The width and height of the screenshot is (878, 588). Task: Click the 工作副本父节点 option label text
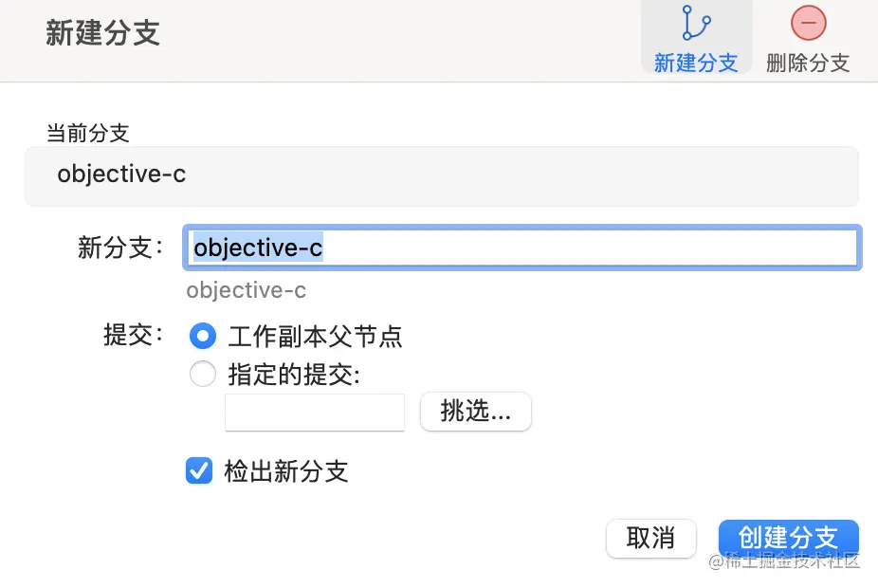coord(315,336)
